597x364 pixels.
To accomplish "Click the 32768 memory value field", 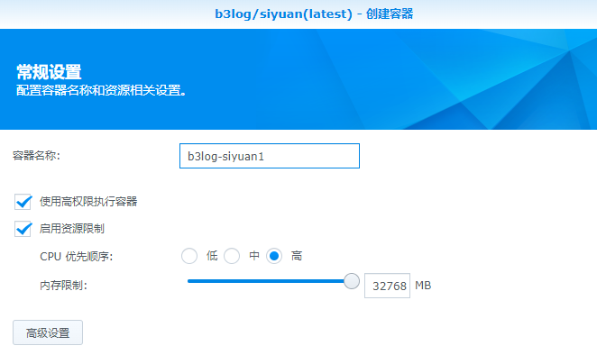I will 387,286.
